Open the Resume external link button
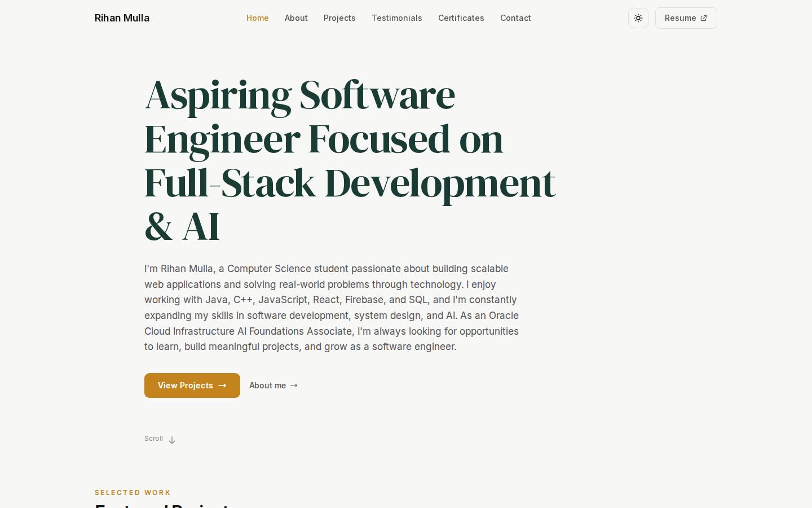Image resolution: width=812 pixels, height=508 pixels. (x=686, y=18)
